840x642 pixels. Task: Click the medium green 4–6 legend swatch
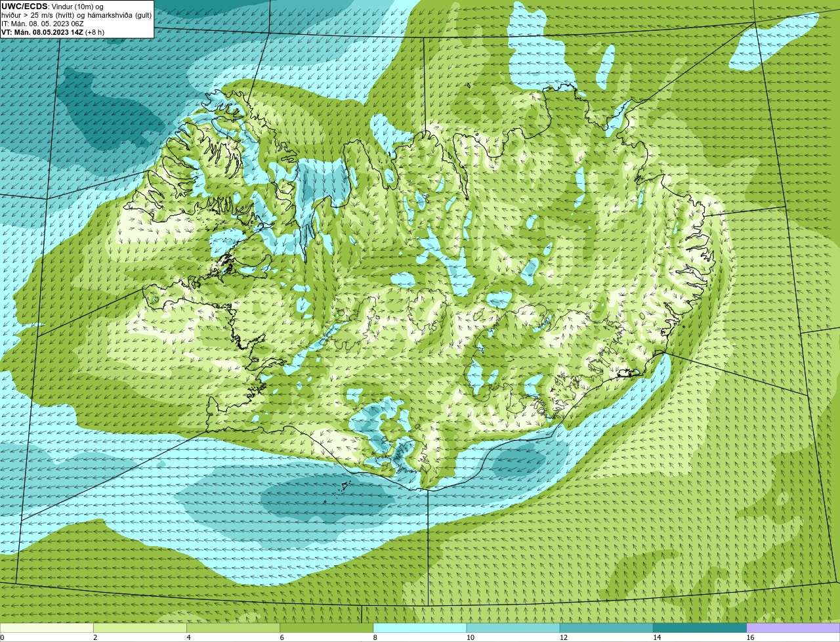tap(233, 628)
